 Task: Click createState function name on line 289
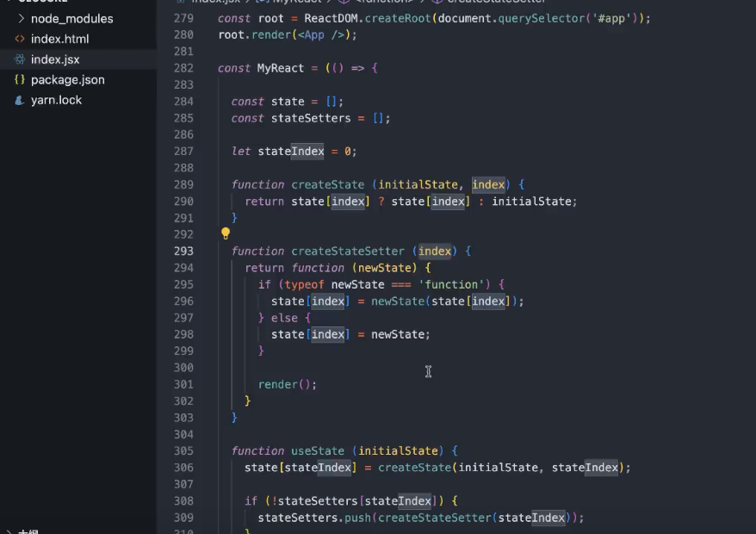click(x=328, y=184)
